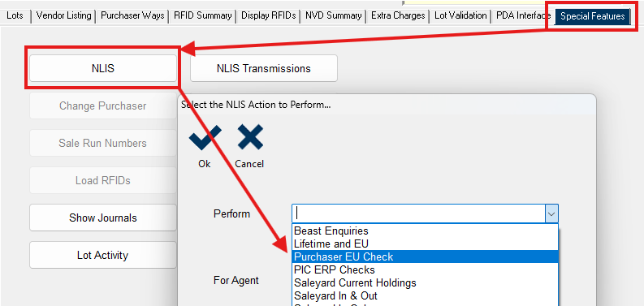Open NLIS Transmissions
The image size is (644, 306).
click(x=264, y=68)
